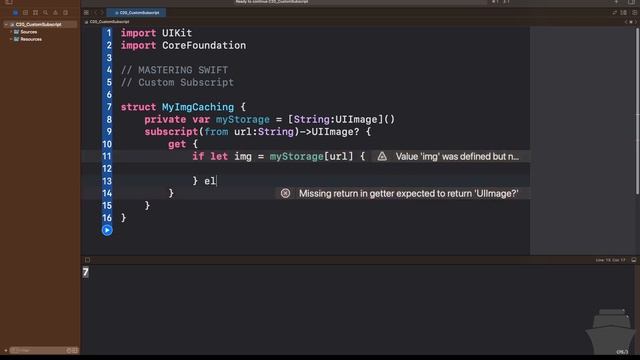The image size is (640, 360).
Task: Open the "Missing return in getter" error message
Action: tap(409, 193)
